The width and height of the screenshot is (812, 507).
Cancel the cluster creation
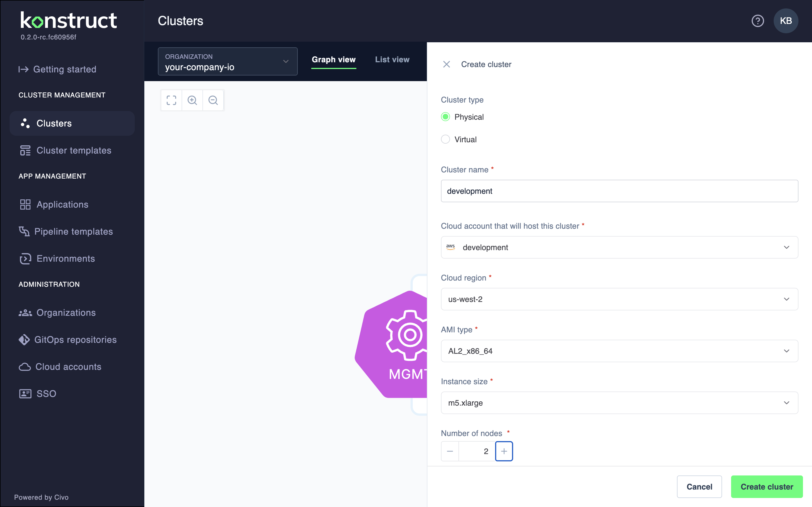click(x=699, y=486)
